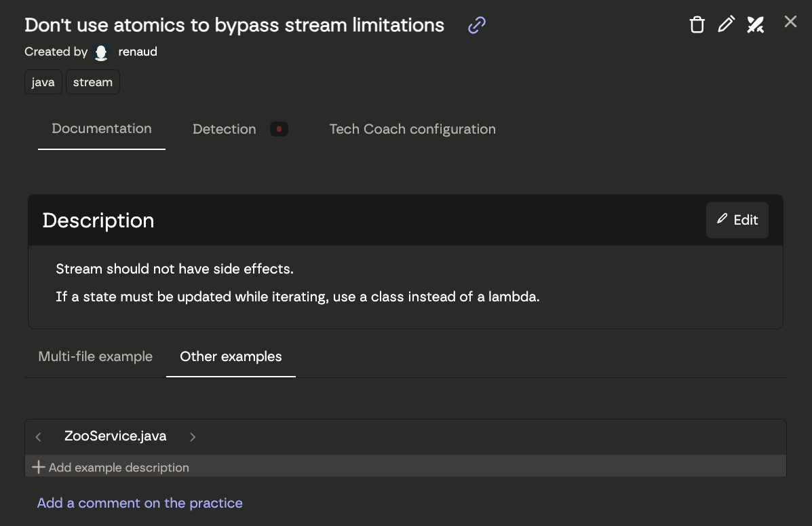
Task: Click renaud's avatar image
Action: coord(102,52)
